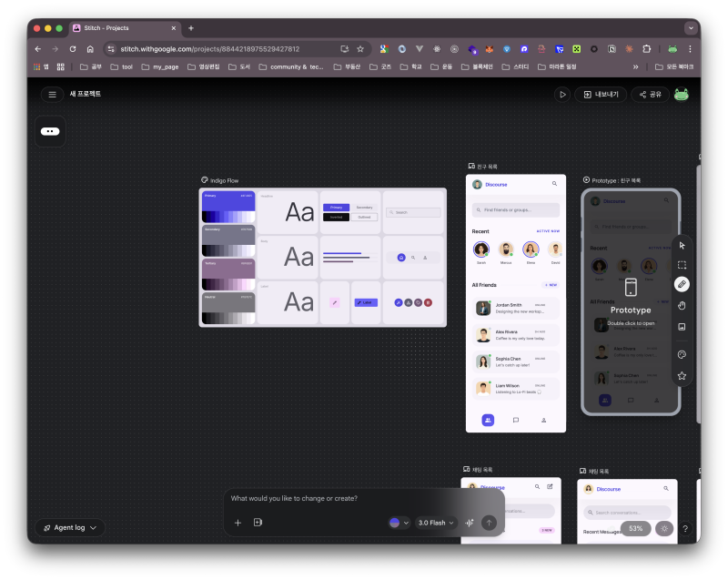Select the marquee selection tool
Screen dimensions: 728x580
coord(682,264)
